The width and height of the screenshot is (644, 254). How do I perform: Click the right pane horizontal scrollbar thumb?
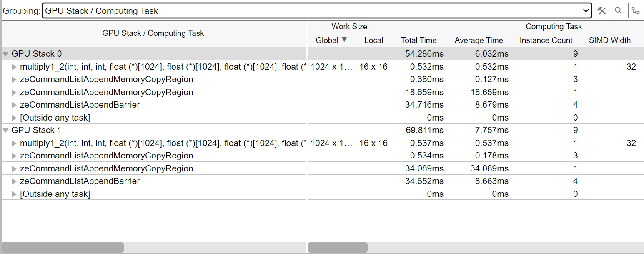click(x=338, y=247)
